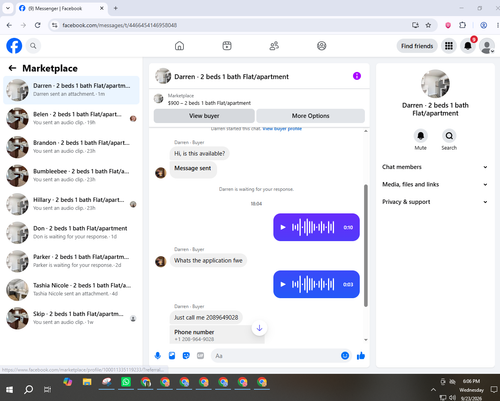Open the Hillary conversation
Screen dimensions: 500x401
click(x=71, y=204)
